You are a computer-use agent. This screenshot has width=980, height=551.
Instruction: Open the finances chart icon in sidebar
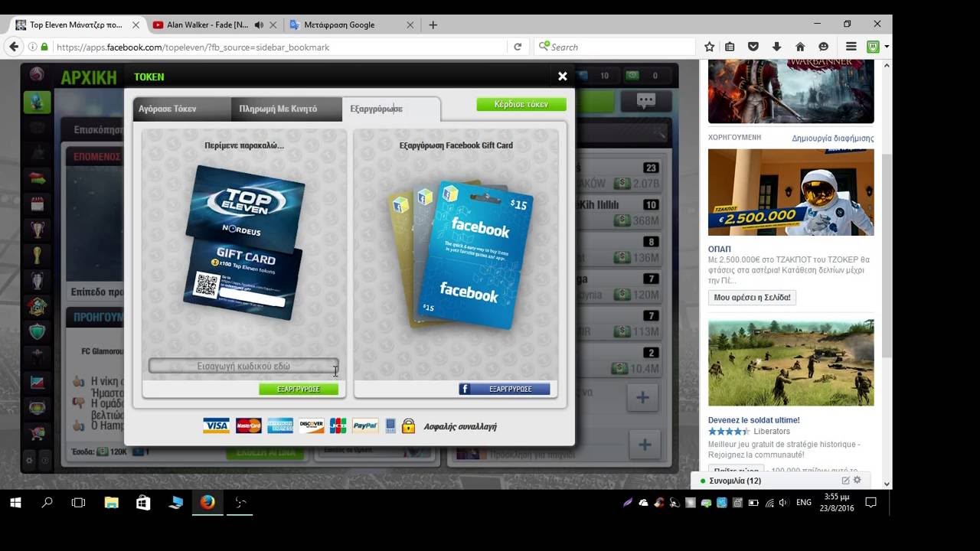click(37, 382)
